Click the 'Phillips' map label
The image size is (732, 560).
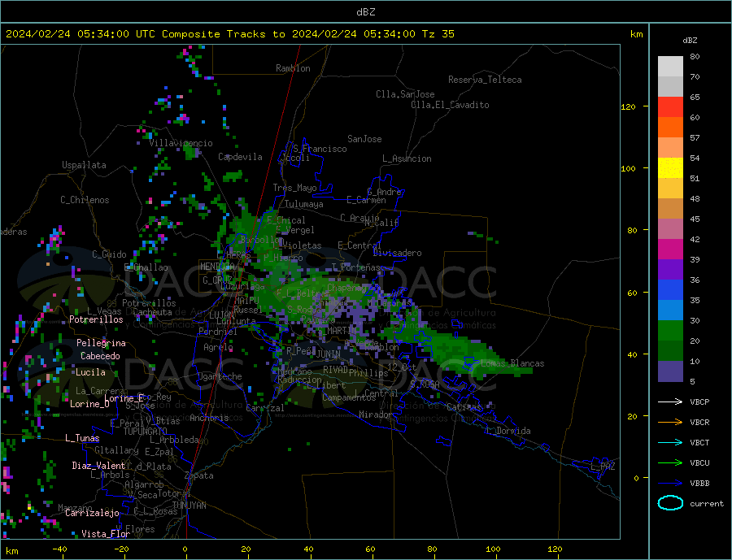click(x=368, y=373)
